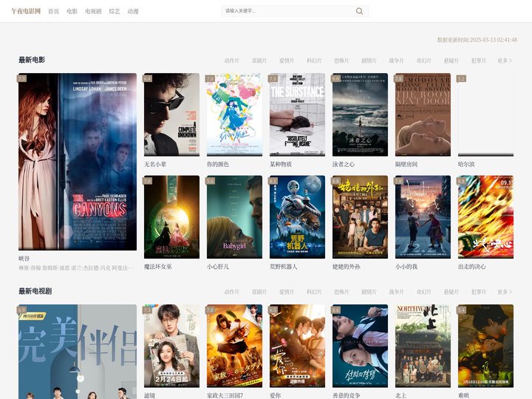Open The Substance poster
Screen dimensions: 532x399
tap(297, 115)
